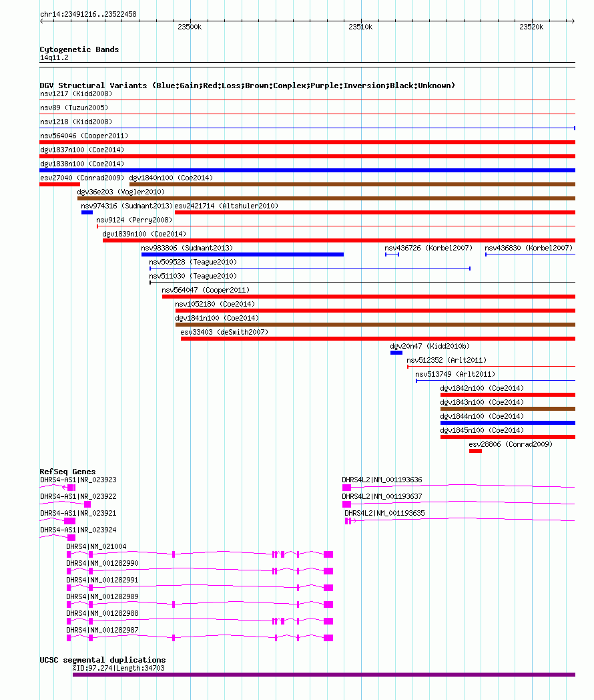This screenshot has height=700, width=594.
Task: Open DHRS4|NM_001282991 transcript
Action: (x=103, y=580)
